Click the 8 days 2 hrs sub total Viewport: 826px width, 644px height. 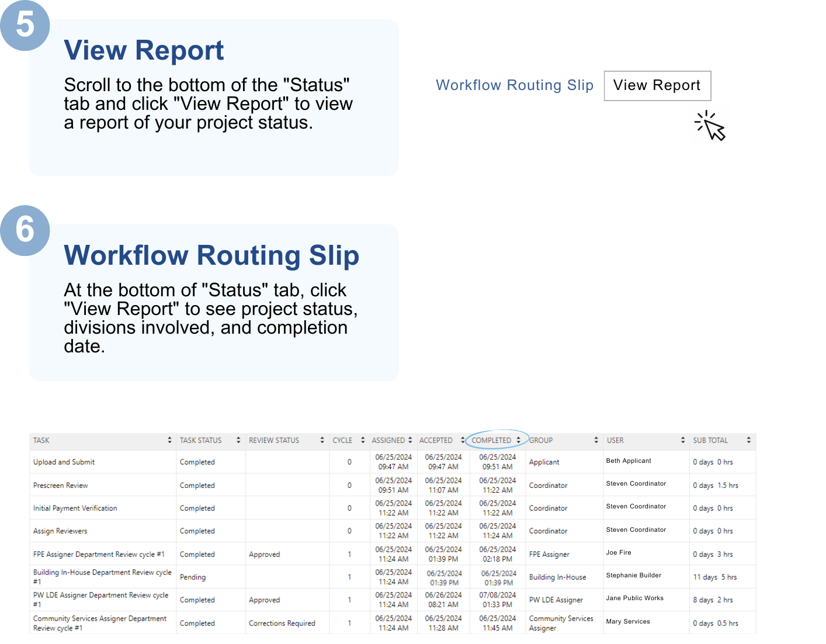713,600
